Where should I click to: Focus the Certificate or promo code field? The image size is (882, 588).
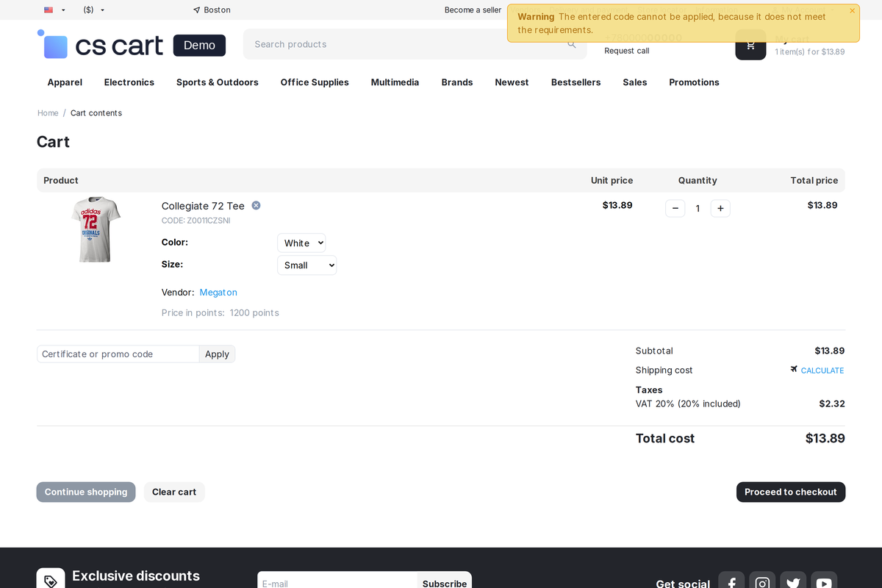pyautogui.click(x=118, y=354)
